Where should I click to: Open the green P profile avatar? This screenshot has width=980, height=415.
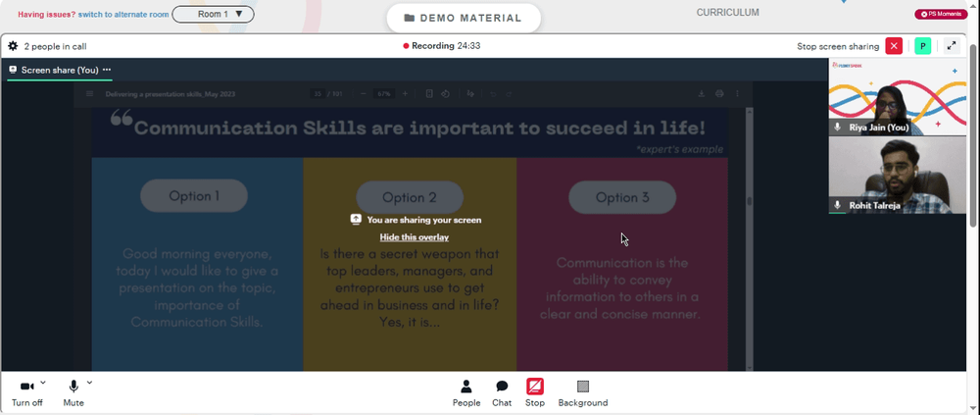pyautogui.click(x=922, y=46)
